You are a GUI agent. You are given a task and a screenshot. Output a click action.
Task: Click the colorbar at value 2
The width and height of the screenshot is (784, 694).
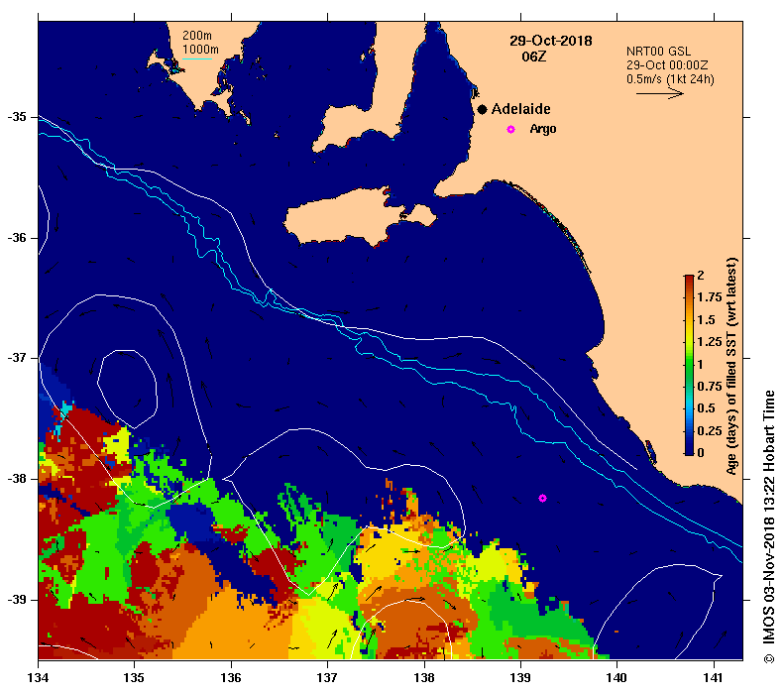point(689,276)
